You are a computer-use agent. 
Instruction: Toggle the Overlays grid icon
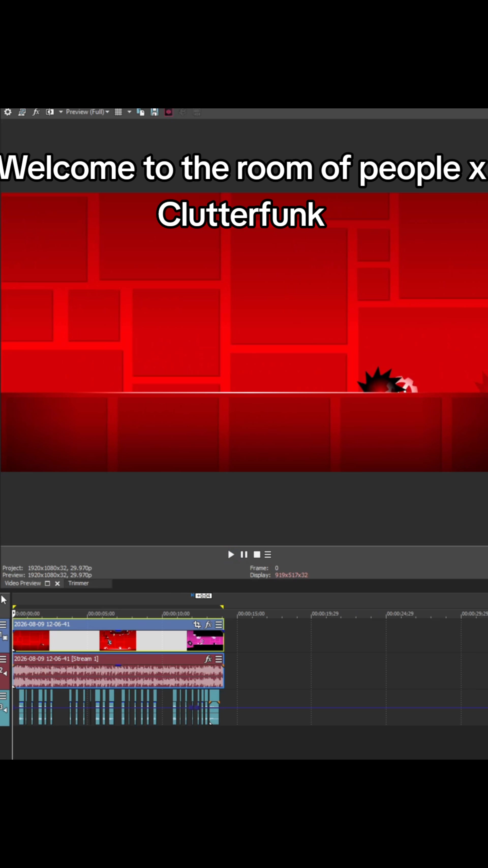click(x=118, y=112)
